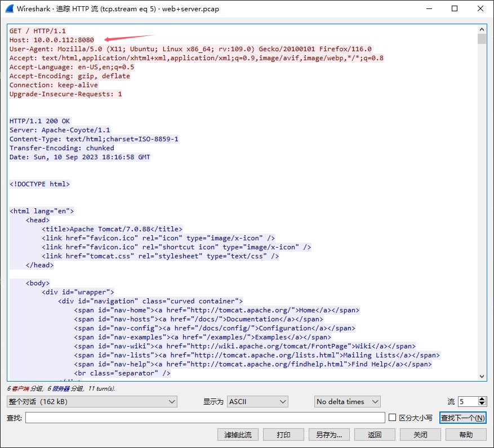Click the Close (关闭) button

click(420, 435)
